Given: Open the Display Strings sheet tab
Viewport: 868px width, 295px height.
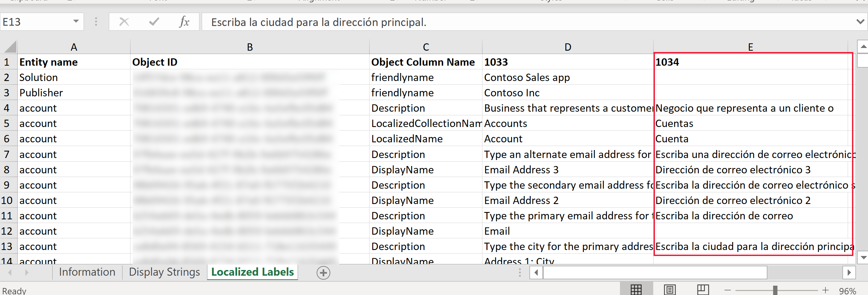Looking at the screenshot, I should coord(164,272).
